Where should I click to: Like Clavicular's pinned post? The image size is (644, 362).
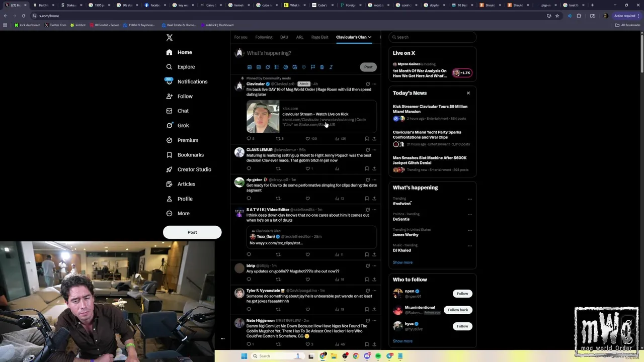click(308, 139)
